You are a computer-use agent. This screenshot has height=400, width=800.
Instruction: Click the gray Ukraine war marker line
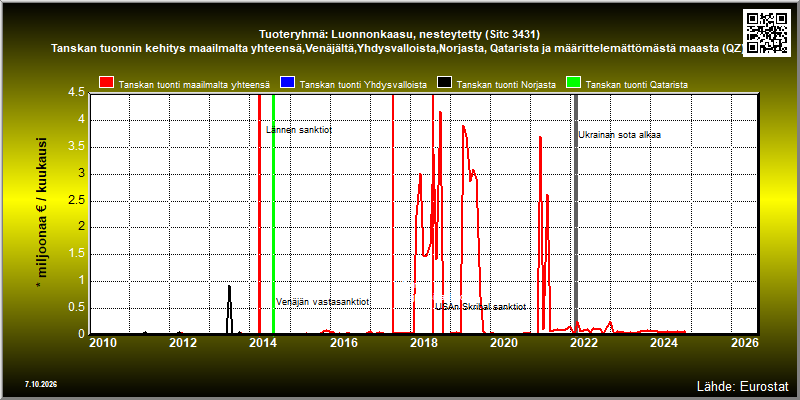tap(576, 214)
